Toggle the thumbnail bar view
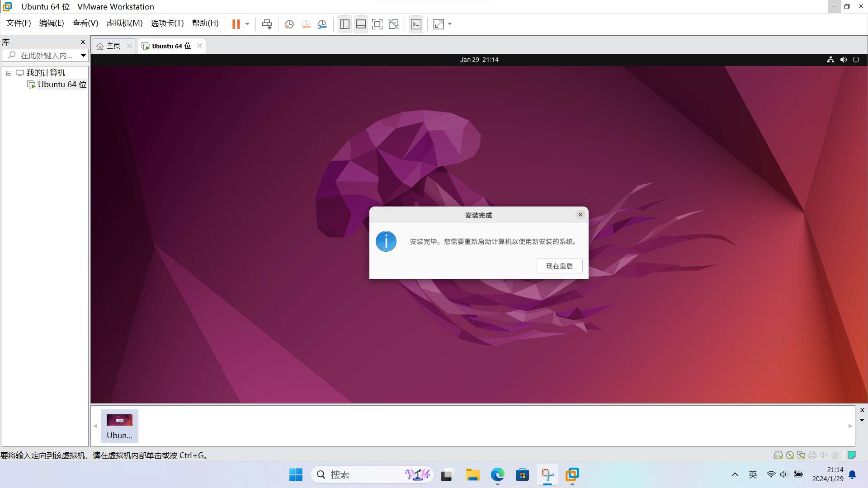This screenshot has width=868, height=488. (x=361, y=24)
